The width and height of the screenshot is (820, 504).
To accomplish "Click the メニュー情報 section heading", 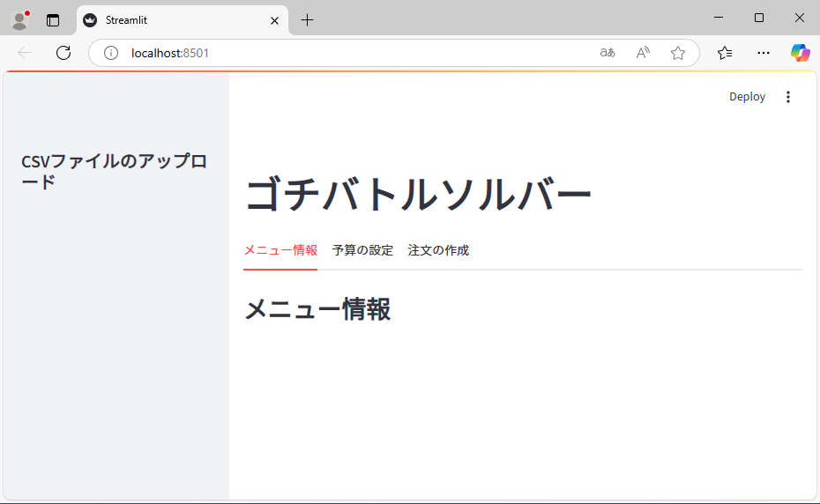I will 318,309.
